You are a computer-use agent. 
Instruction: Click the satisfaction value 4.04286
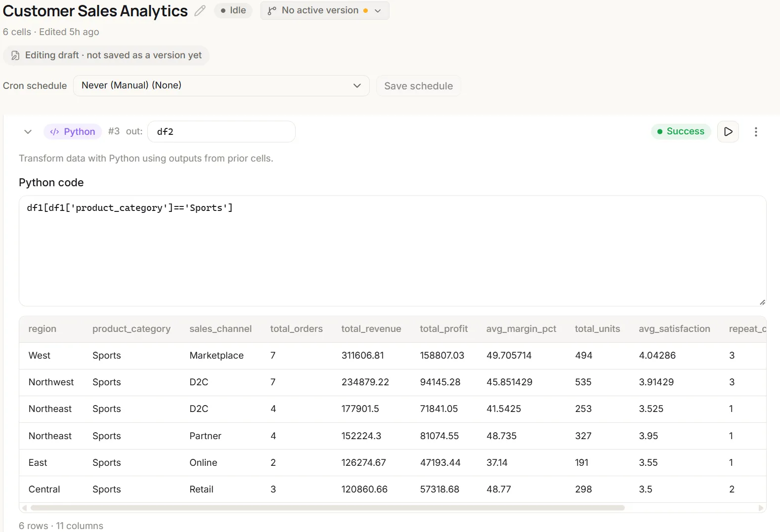click(x=657, y=356)
